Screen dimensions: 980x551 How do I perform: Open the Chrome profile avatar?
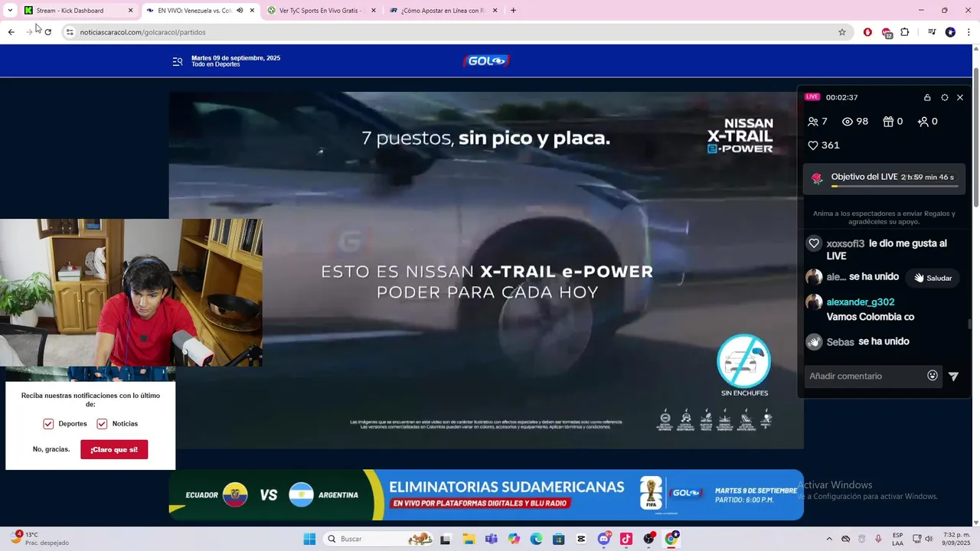click(x=950, y=32)
